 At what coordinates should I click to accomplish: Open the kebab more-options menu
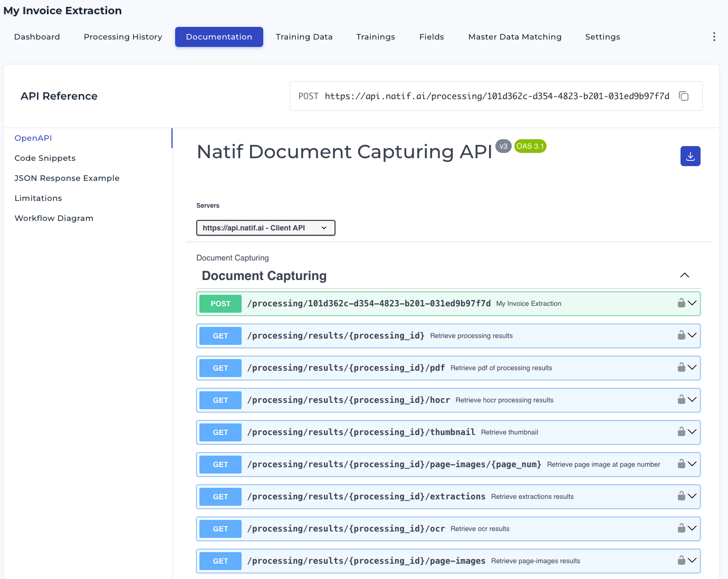(714, 36)
